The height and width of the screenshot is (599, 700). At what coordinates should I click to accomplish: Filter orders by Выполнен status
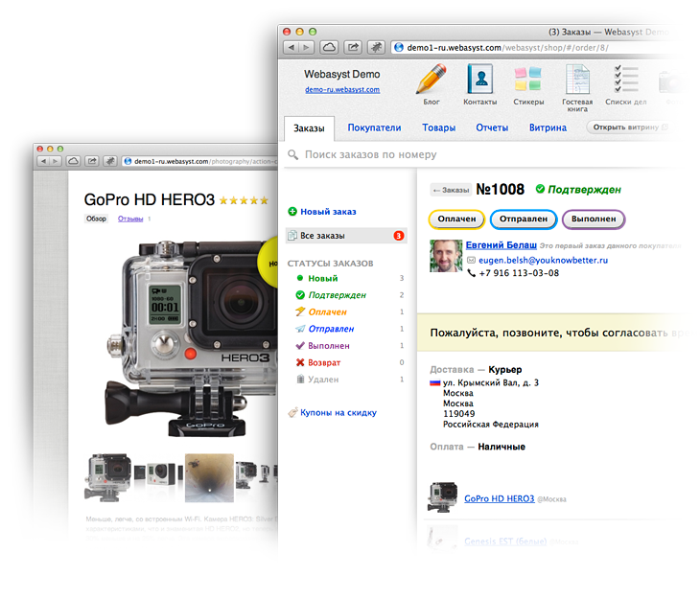[329, 346]
